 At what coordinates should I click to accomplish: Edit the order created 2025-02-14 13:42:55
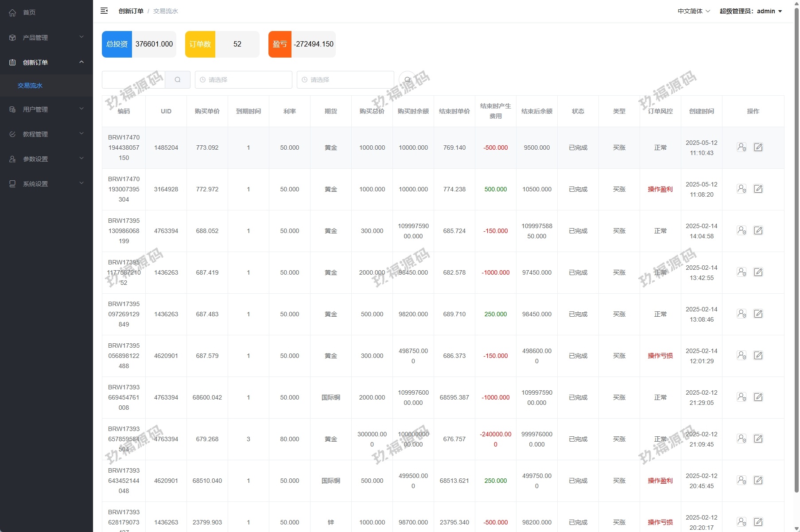click(758, 272)
